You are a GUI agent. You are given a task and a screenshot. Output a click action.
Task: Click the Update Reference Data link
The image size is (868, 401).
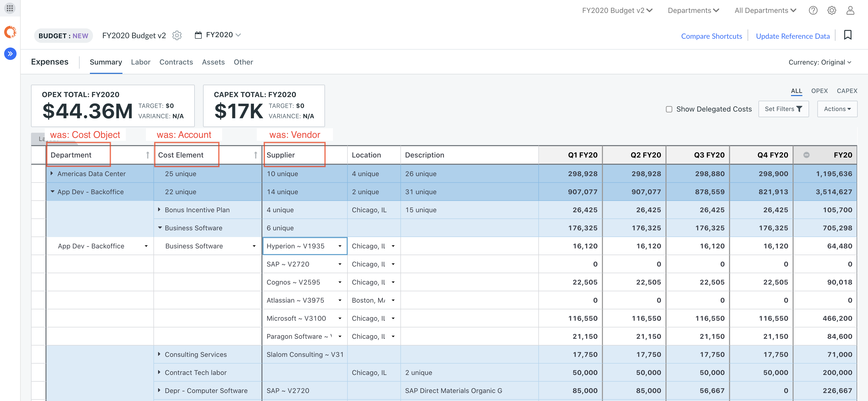(793, 36)
